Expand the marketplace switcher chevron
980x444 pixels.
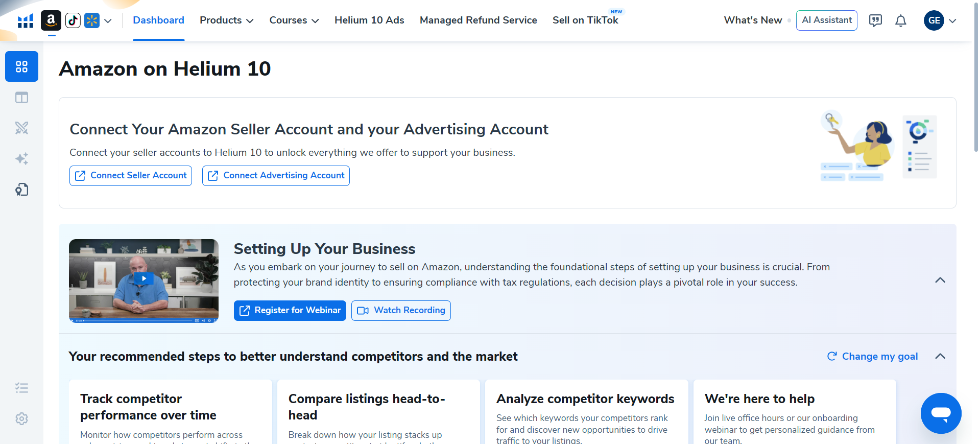pyautogui.click(x=108, y=21)
